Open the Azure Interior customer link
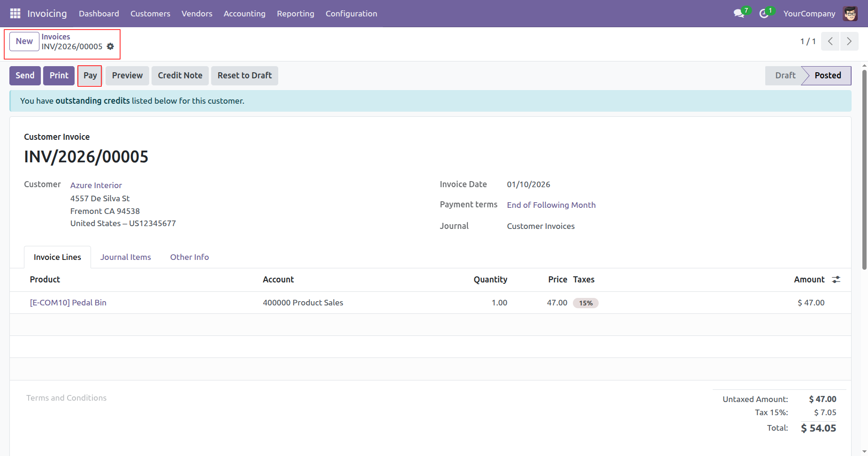Screen dimensions: 868x456 coord(96,185)
